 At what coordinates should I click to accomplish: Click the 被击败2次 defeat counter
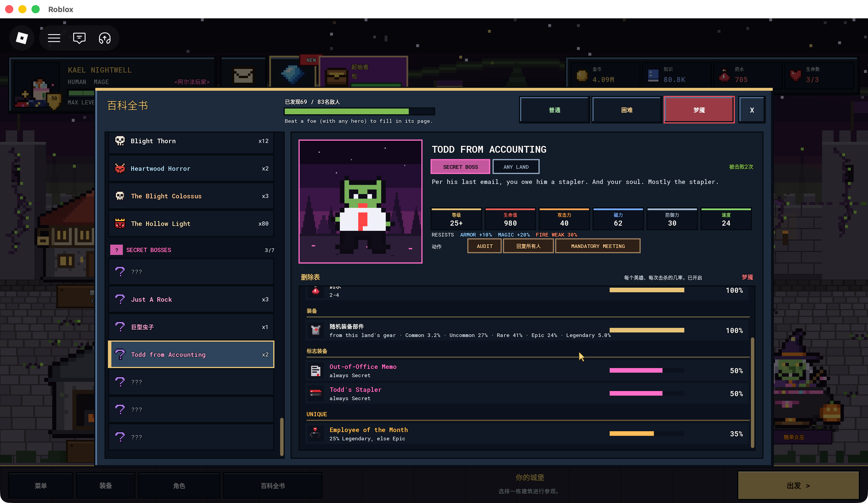click(741, 167)
